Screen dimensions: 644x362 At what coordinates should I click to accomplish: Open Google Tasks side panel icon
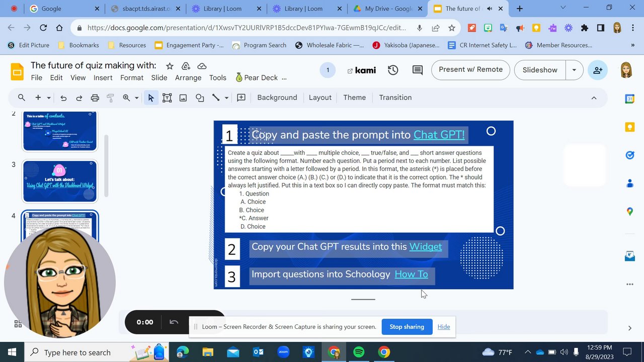click(629, 155)
